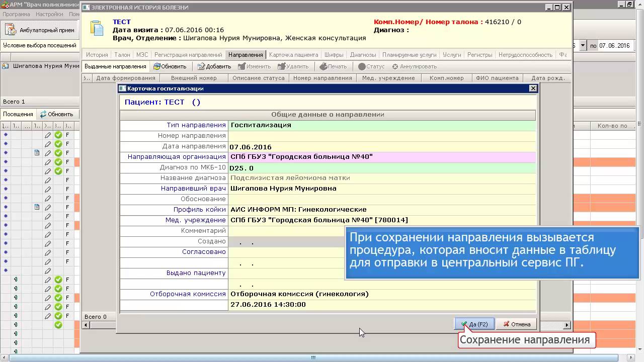Click the Профиль койки value field
644x362 pixels.
click(381, 210)
